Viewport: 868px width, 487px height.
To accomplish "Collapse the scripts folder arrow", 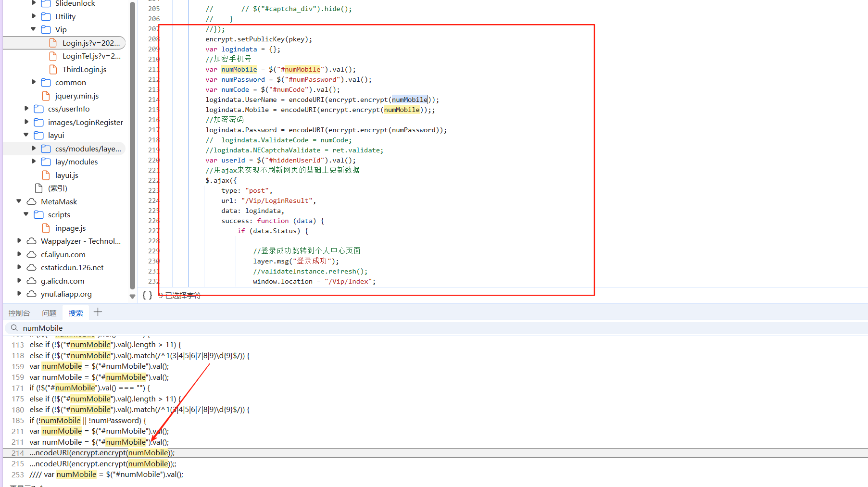I will [26, 214].
